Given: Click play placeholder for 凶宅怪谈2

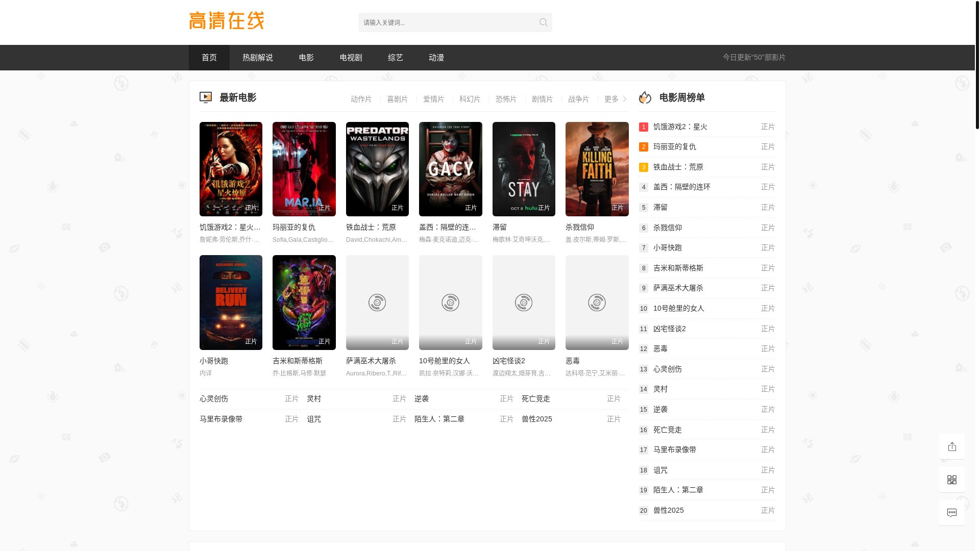Looking at the screenshot, I should [x=524, y=303].
